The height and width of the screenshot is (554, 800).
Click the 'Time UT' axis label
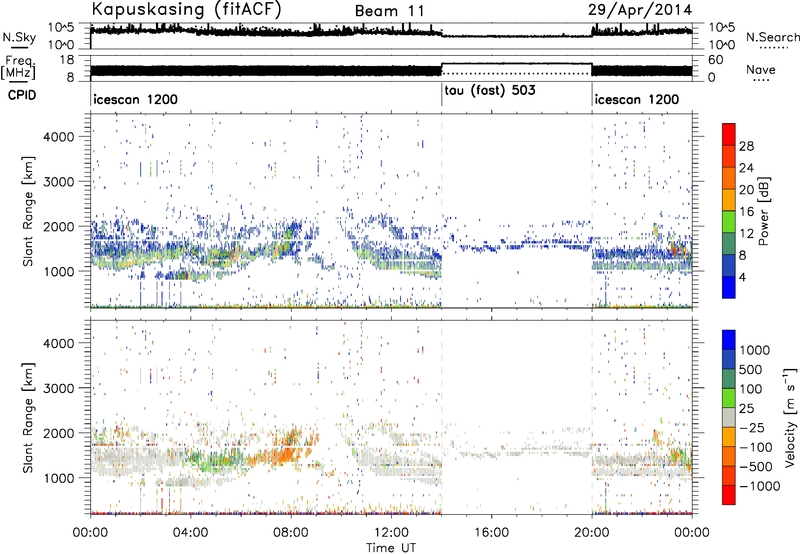391,548
